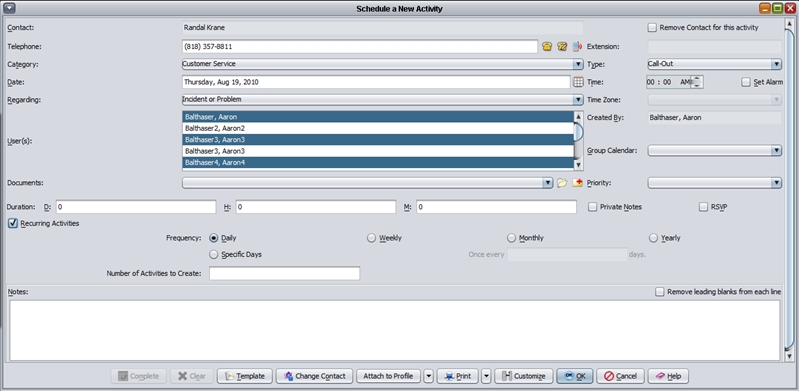799x391 pixels.
Task: Open the Priority dropdown
Action: coord(776,183)
